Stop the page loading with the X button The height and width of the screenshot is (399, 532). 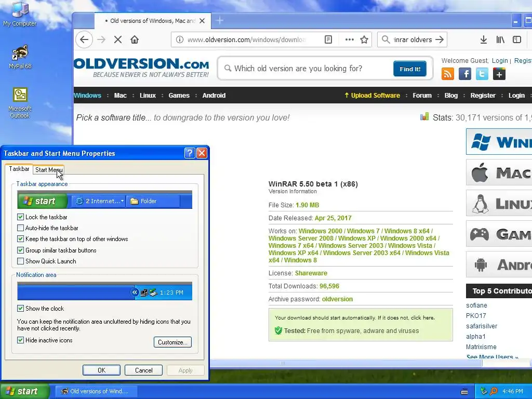(x=118, y=39)
